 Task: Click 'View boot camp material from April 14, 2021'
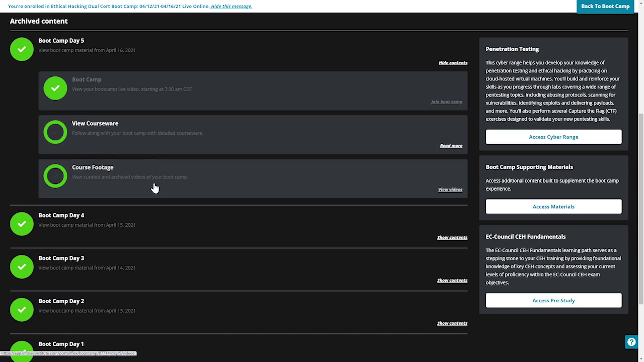[87, 268]
